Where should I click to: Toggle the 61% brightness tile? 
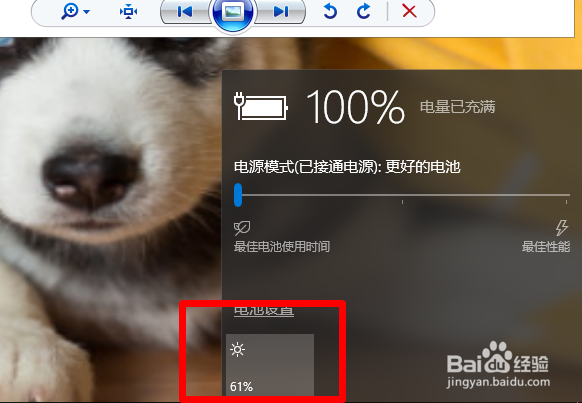point(270,365)
